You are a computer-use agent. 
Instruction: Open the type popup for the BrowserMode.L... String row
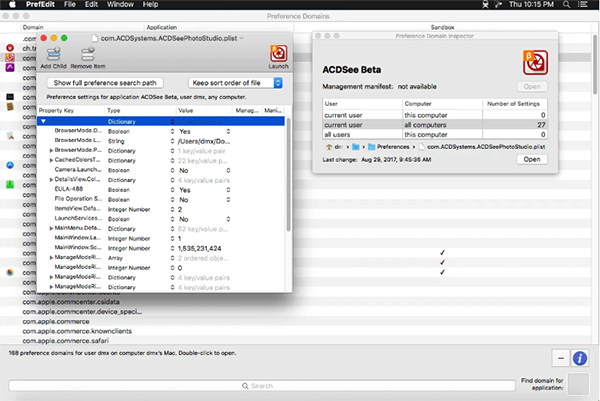click(x=172, y=141)
